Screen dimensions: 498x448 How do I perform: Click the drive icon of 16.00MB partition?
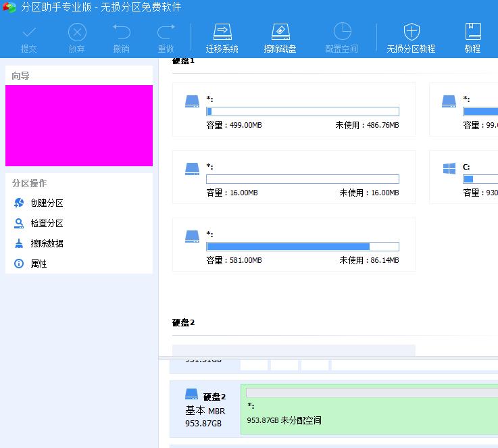tap(192, 169)
